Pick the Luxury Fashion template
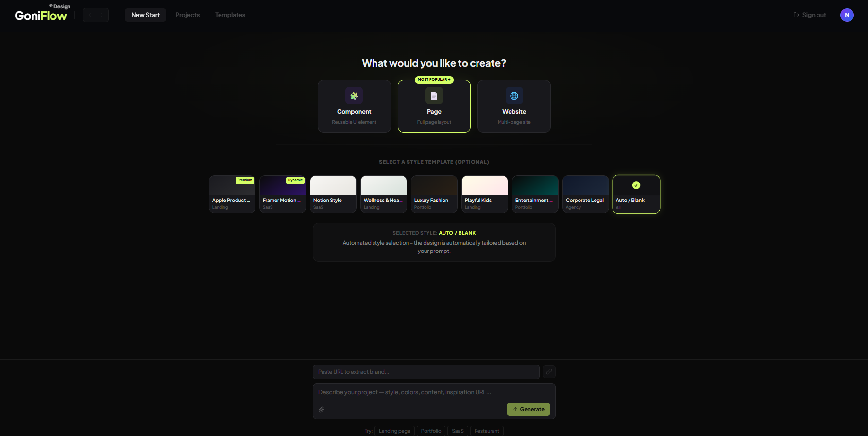 (434, 194)
